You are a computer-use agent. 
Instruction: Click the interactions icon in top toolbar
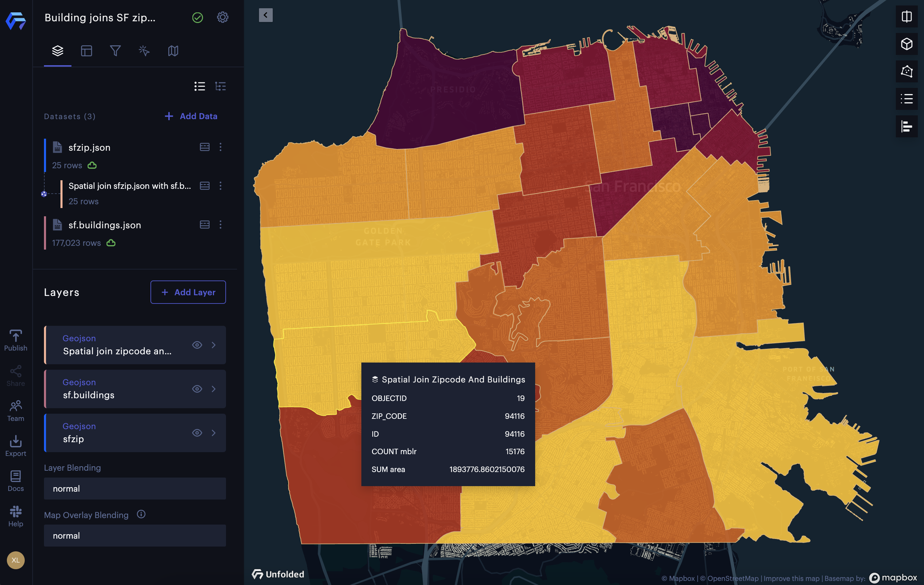point(144,50)
